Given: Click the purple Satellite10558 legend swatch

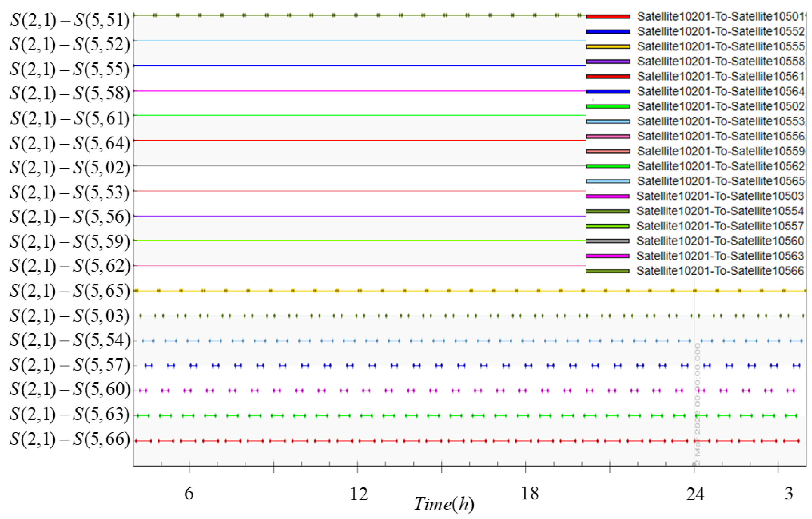Looking at the screenshot, I should pyautogui.click(x=608, y=62).
